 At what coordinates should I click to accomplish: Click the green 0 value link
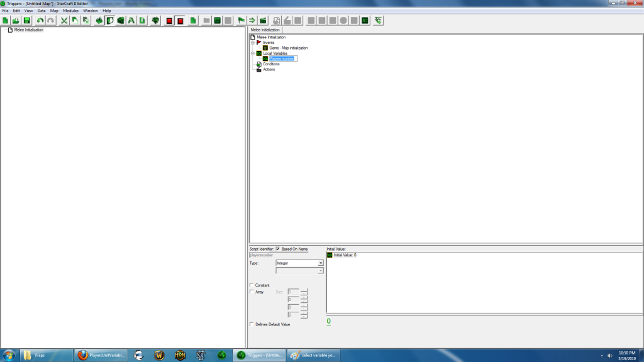(328, 321)
